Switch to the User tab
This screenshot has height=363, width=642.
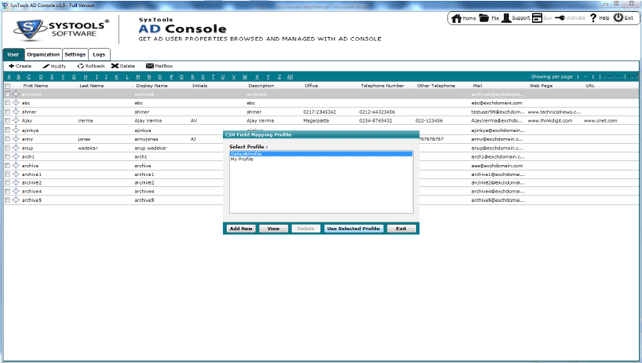click(x=13, y=54)
